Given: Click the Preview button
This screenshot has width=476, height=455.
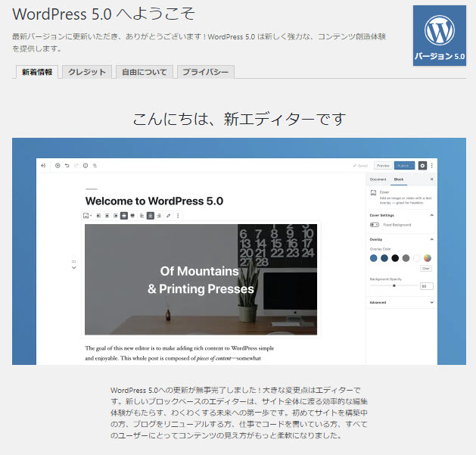Looking at the screenshot, I should tap(383, 166).
